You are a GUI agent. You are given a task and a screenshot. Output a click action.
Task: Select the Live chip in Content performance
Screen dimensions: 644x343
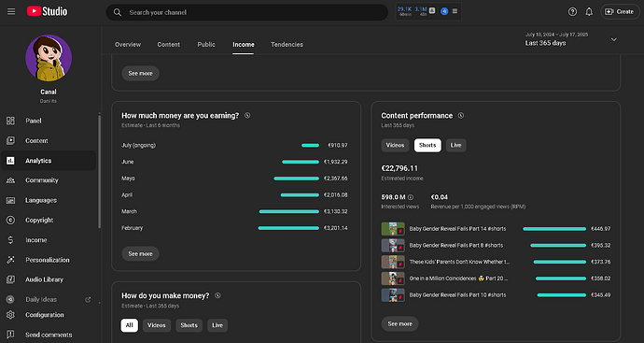[455, 145]
